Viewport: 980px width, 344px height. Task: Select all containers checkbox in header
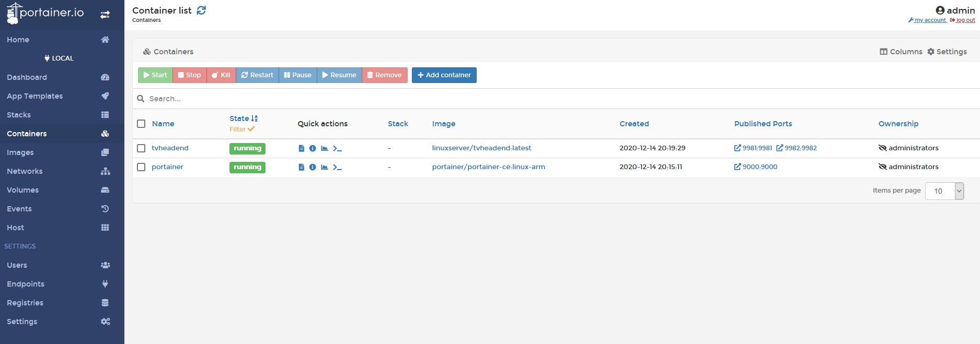tap(141, 124)
